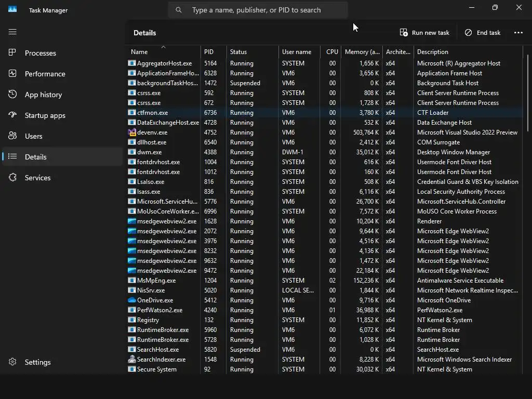Open the three-dots more options menu
This screenshot has width=532, height=399.
[518, 33]
